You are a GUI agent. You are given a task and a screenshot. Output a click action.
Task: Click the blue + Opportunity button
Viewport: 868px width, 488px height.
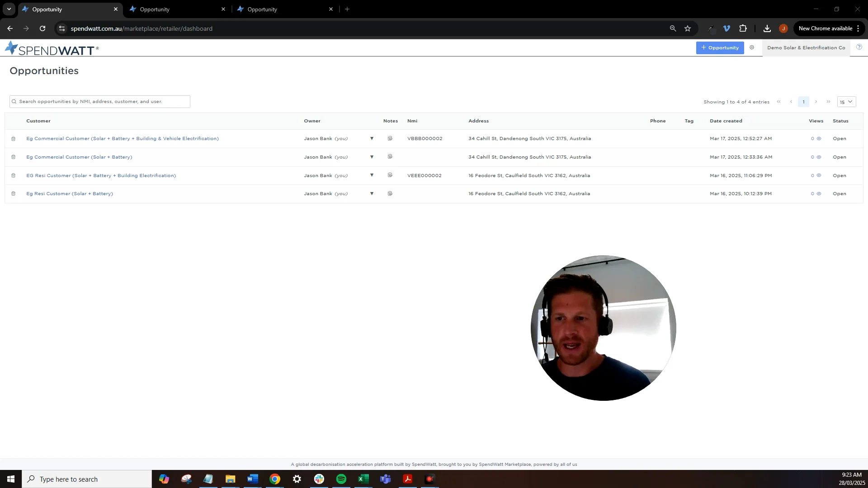(x=720, y=47)
